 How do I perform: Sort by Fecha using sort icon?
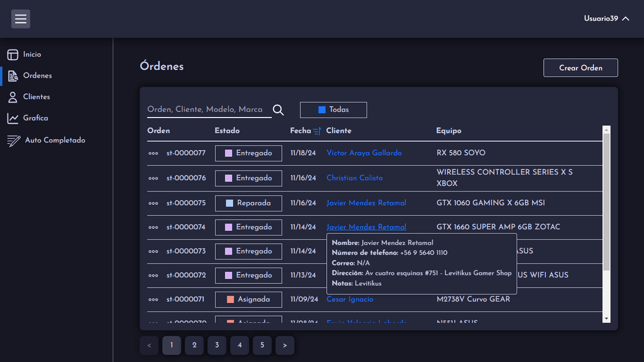click(317, 131)
